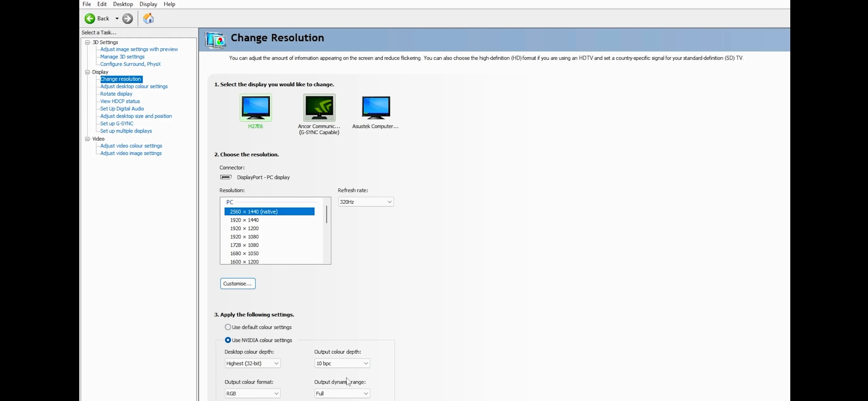Image resolution: width=868 pixels, height=401 pixels.
Task: Open the Back button history dropdown arrow
Action: [x=117, y=18]
